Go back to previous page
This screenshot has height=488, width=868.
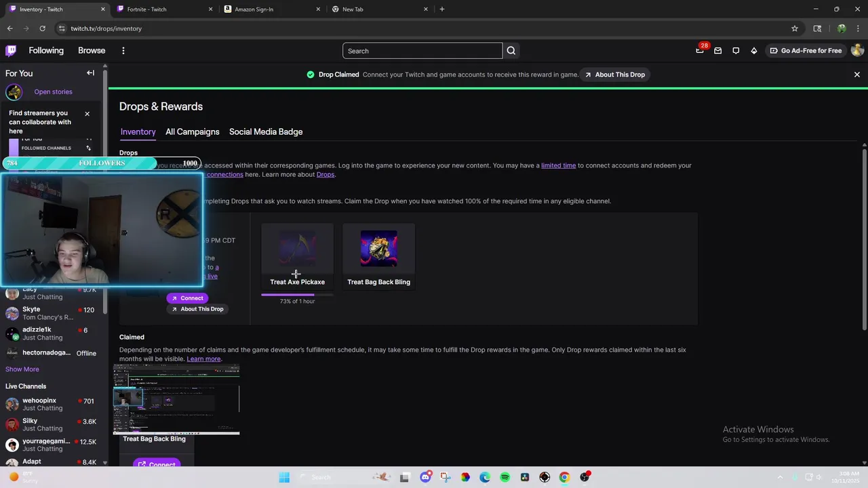click(x=9, y=28)
